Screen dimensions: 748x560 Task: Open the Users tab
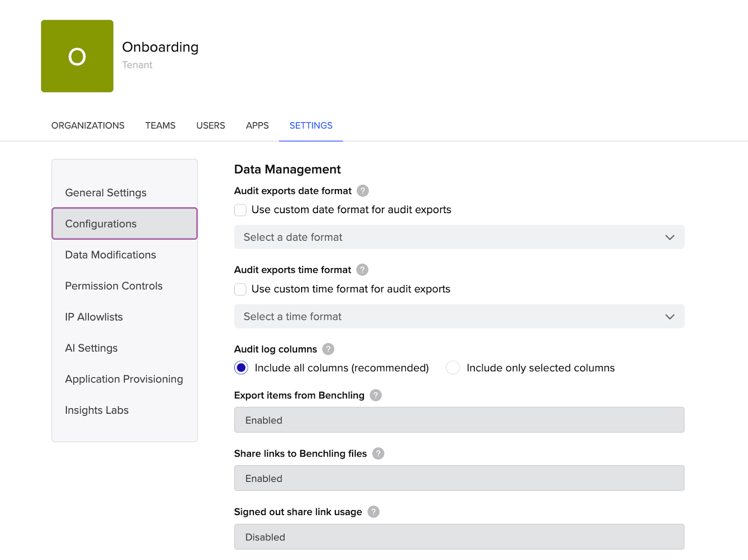coord(210,126)
